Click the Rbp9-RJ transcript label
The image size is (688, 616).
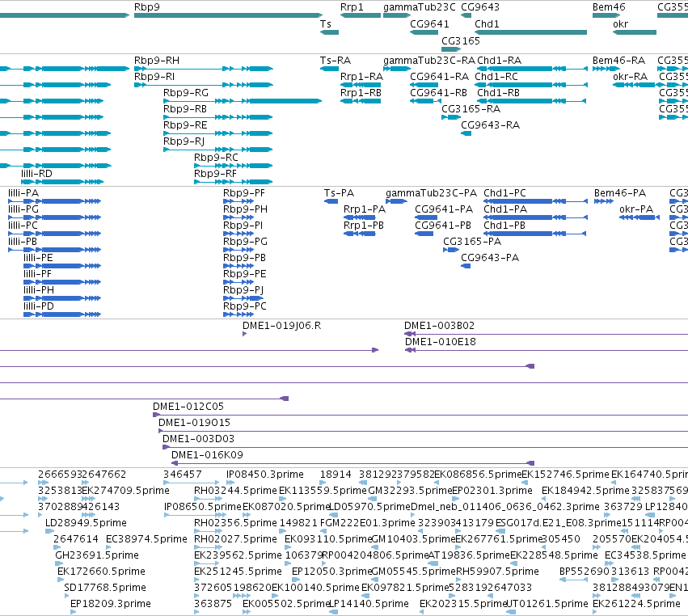[184, 141]
